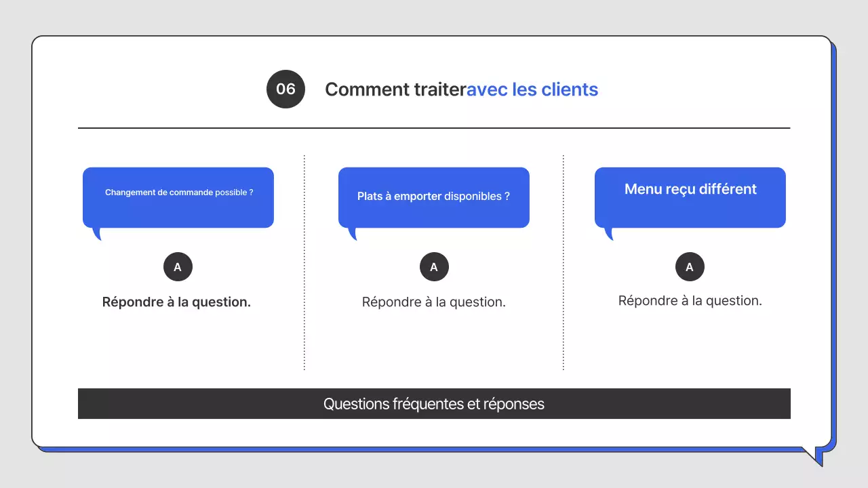Click the blue text avec les clients
The width and height of the screenshot is (868, 488).
tap(532, 89)
